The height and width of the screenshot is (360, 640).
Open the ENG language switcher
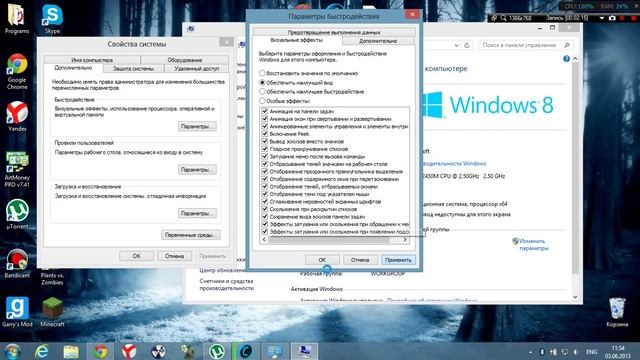click(591, 352)
